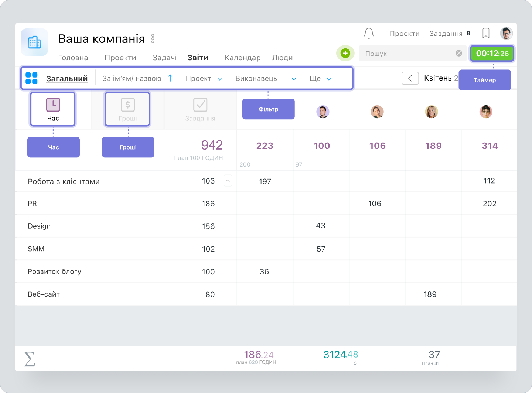The image size is (532, 393).
Task: Open notifications via the bell icon
Action: click(x=369, y=33)
